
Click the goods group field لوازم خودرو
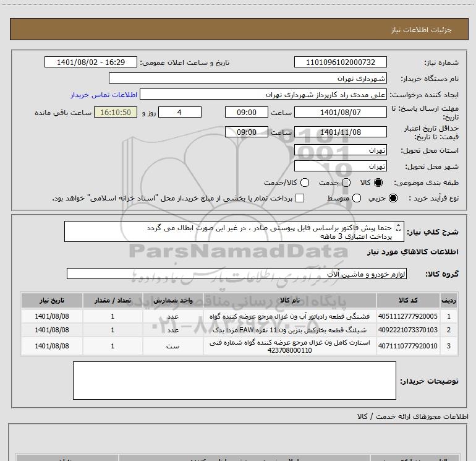pos(237,274)
